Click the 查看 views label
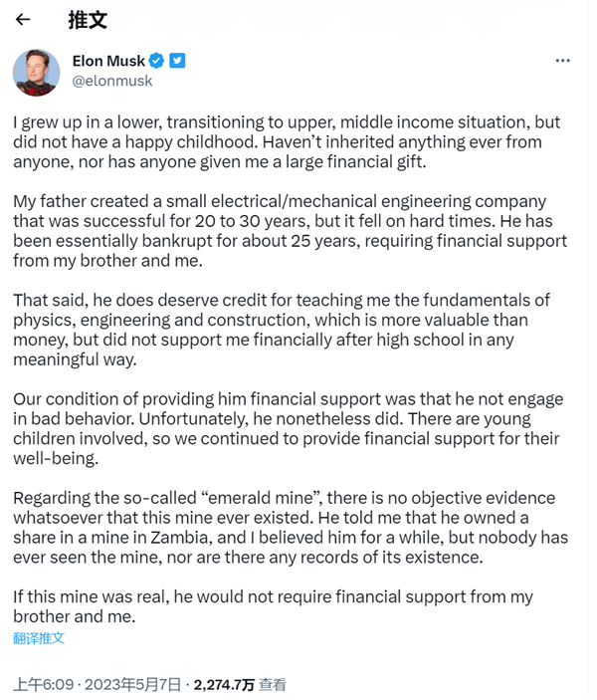This screenshot has width=597, height=700. (x=273, y=684)
